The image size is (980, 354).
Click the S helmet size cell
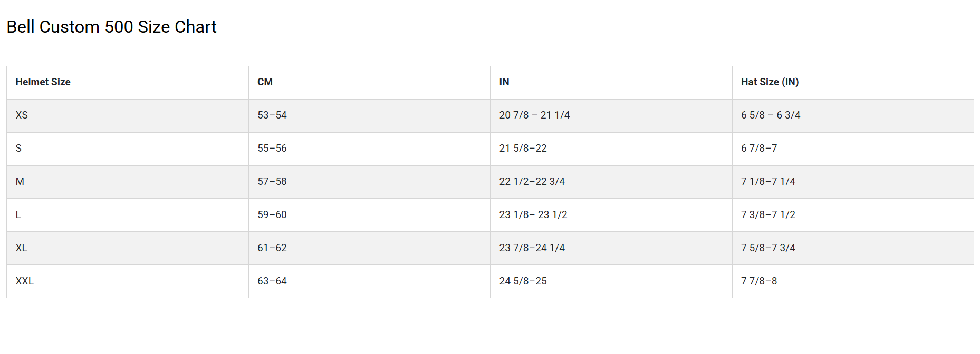click(x=18, y=149)
